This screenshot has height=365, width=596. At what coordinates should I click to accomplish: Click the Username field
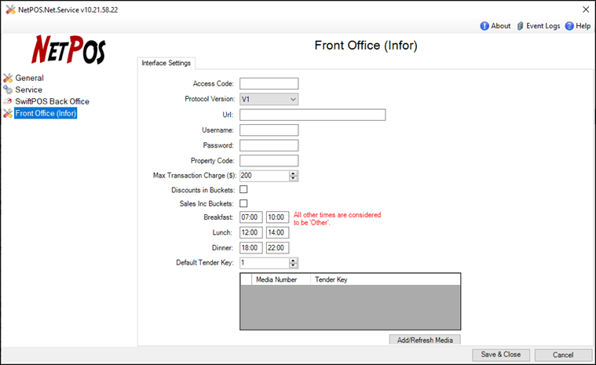tap(269, 130)
